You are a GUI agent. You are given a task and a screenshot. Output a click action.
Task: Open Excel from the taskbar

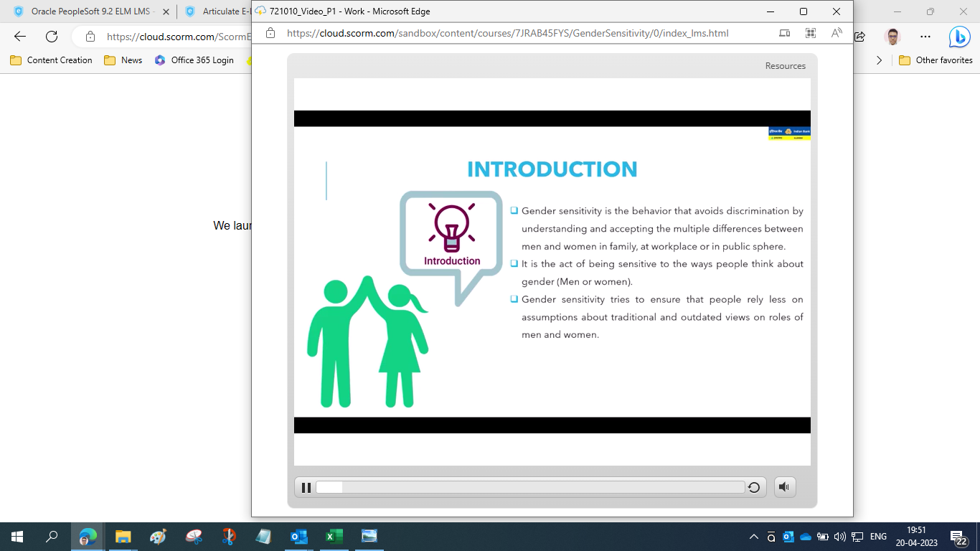point(334,536)
